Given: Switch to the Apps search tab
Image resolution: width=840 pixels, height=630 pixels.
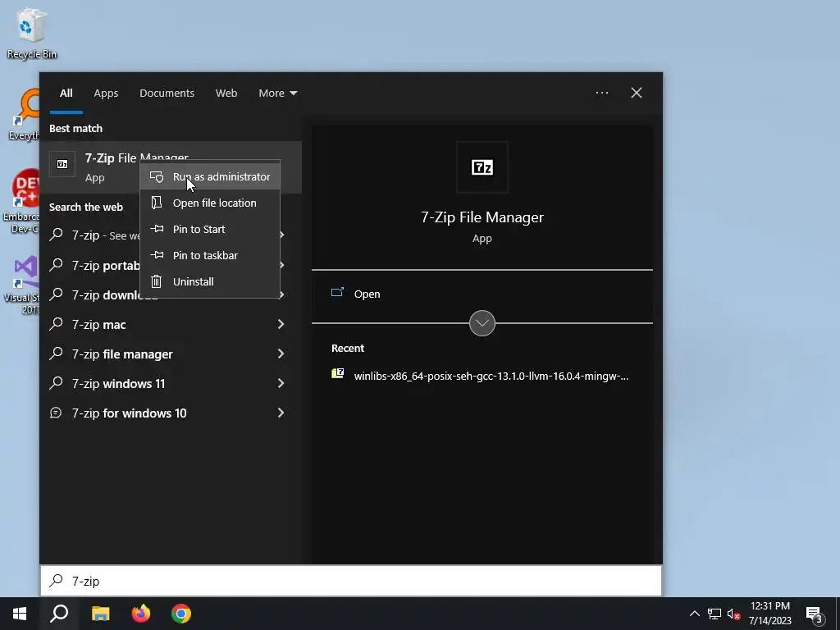Looking at the screenshot, I should coord(106,94).
